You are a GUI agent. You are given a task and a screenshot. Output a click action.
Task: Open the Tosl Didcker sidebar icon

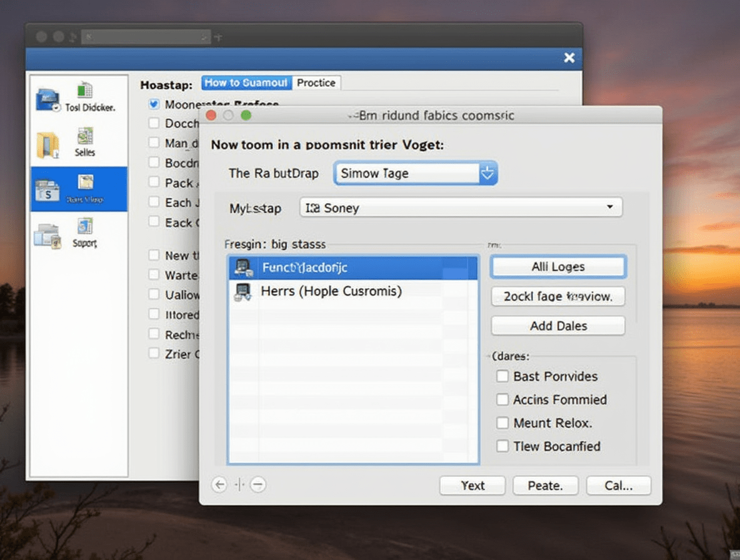point(86,90)
